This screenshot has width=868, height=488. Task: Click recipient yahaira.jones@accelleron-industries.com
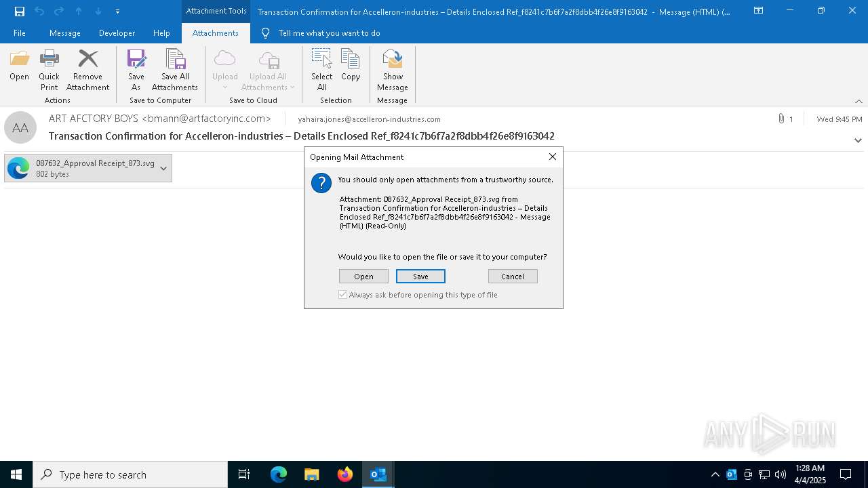point(370,119)
